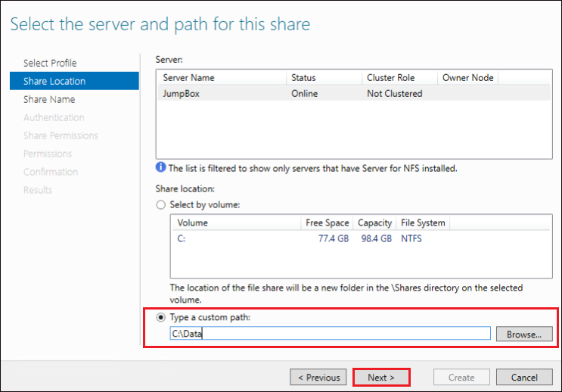Click the Permissions step in sidebar

point(48,154)
